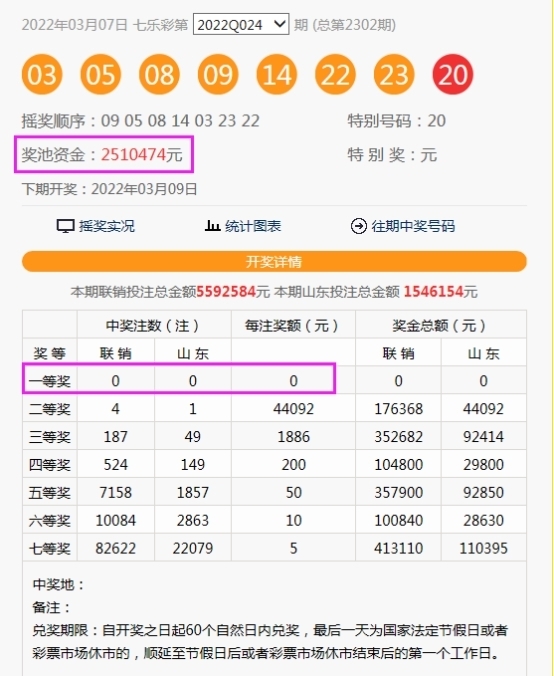The image size is (554, 676).
Task: Click fifth prize Shandong count 1857
Action: click(x=193, y=492)
